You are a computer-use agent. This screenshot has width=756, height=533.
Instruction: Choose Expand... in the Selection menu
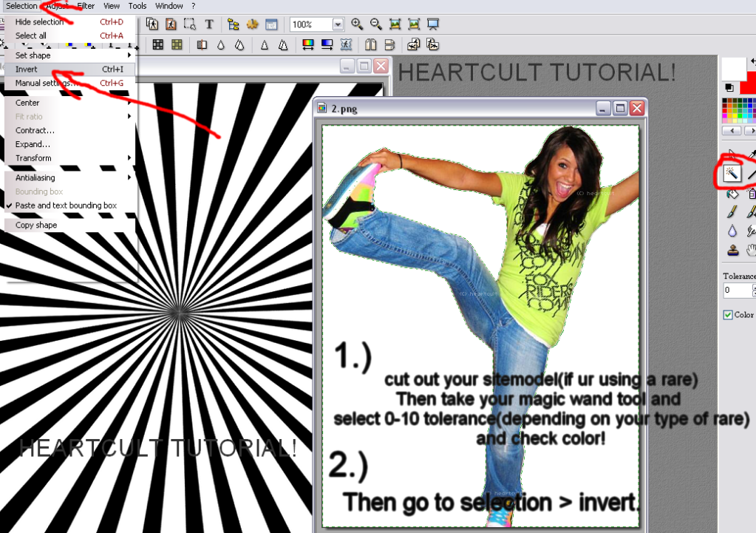click(x=70, y=144)
